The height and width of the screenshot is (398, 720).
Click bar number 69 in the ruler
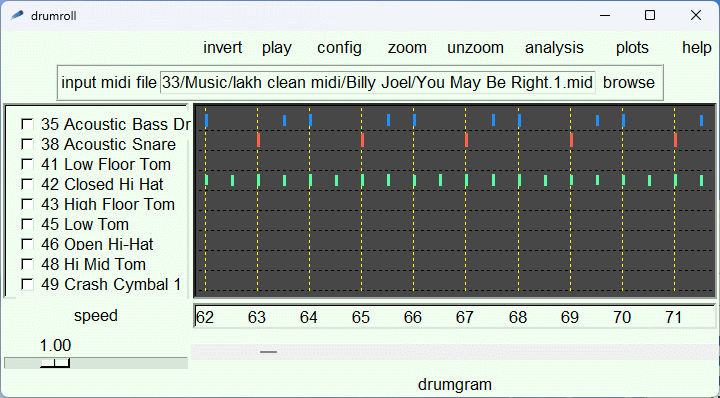(570, 317)
